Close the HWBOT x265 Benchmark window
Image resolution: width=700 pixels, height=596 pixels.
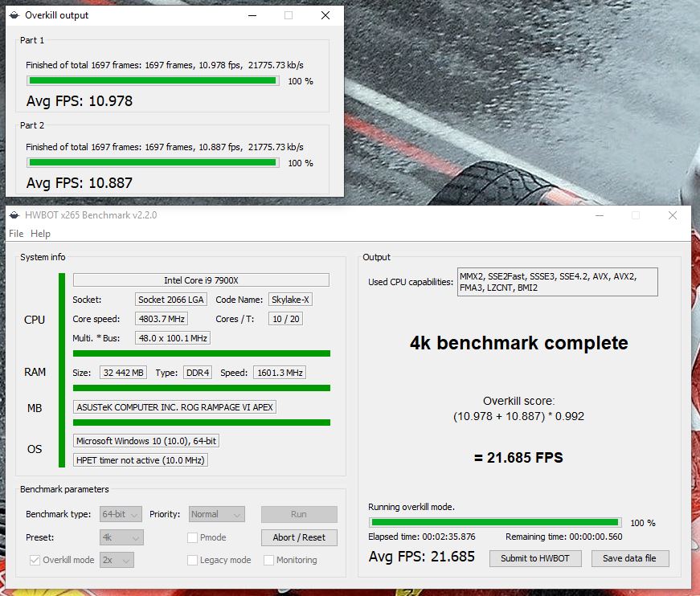click(673, 215)
